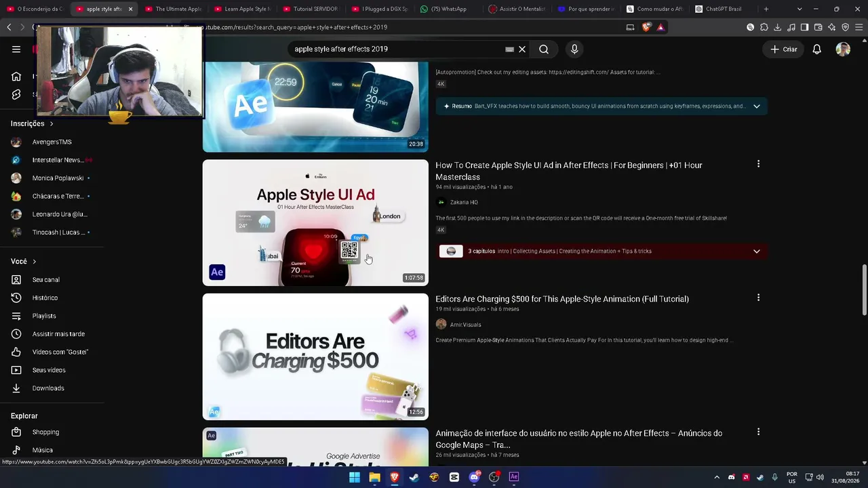Click the search magnifier button

544,49
